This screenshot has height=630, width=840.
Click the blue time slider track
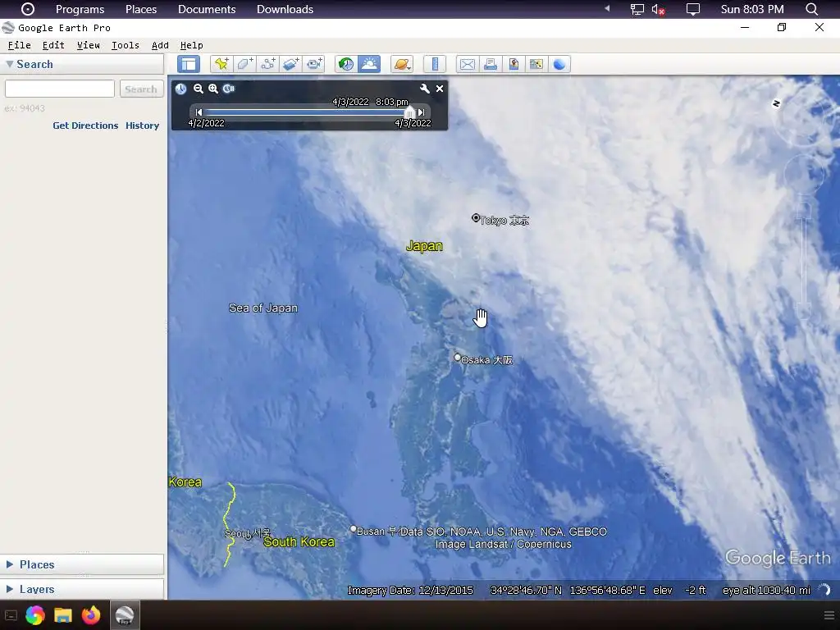(305, 112)
